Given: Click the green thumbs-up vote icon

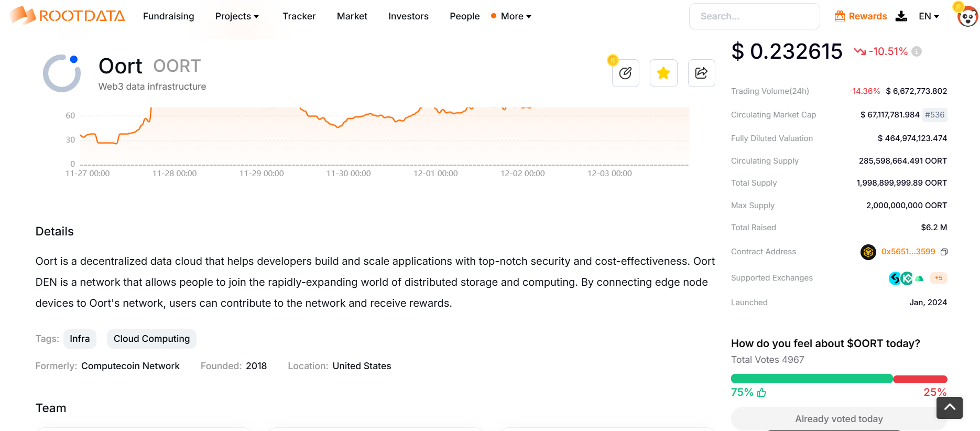Looking at the screenshot, I should pyautogui.click(x=761, y=393).
